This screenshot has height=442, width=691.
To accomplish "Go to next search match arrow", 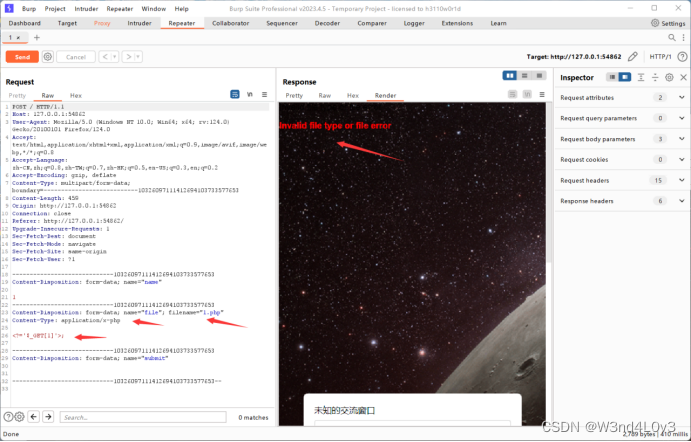I will pyautogui.click(x=48, y=417).
